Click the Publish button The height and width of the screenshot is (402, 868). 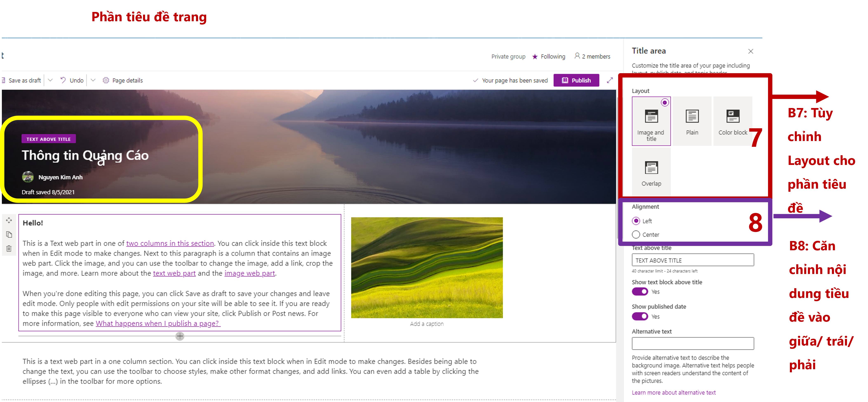pos(576,80)
